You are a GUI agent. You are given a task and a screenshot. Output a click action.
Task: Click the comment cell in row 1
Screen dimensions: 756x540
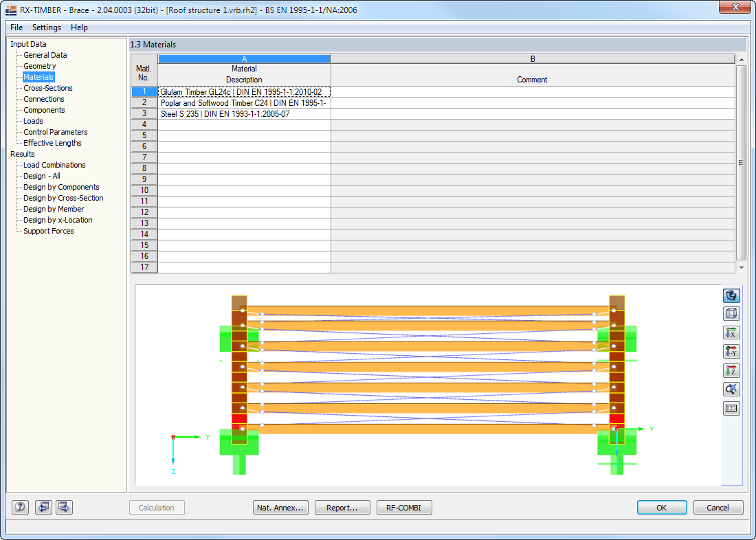533,91
